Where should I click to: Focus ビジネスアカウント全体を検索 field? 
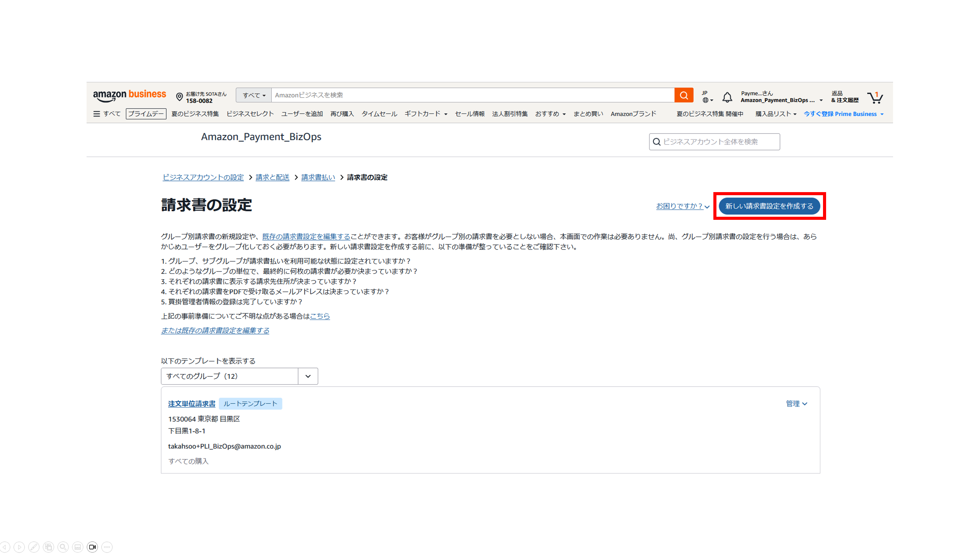click(715, 142)
